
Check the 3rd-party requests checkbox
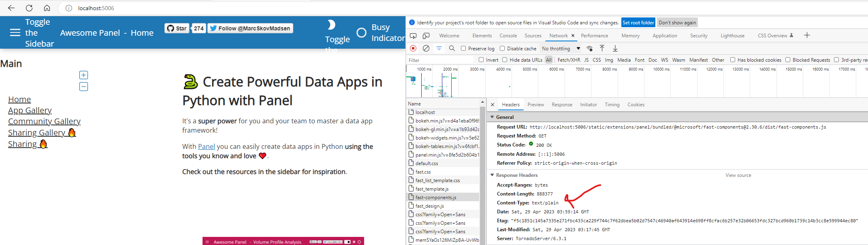[836, 60]
